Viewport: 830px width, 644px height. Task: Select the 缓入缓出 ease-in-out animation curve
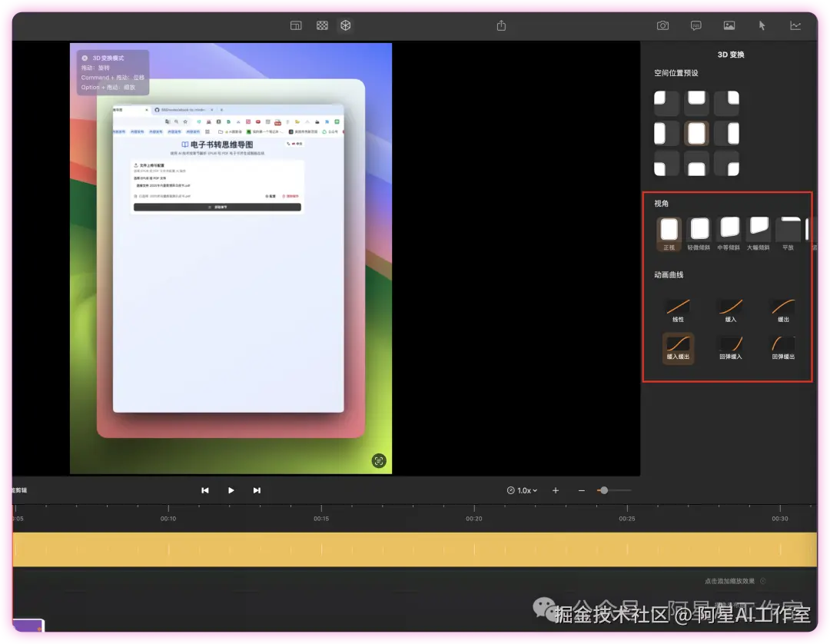pyautogui.click(x=678, y=347)
